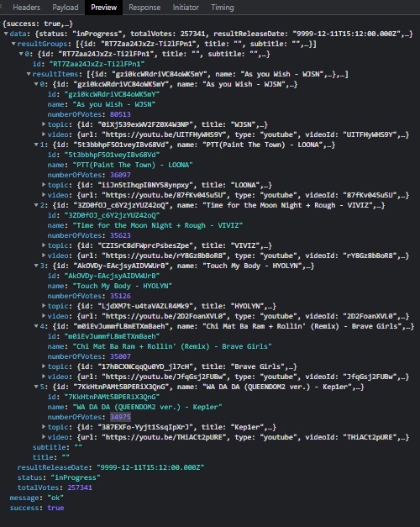Select the message: "ok" line
Screen dimensions: 420x527
tap(37, 498)
